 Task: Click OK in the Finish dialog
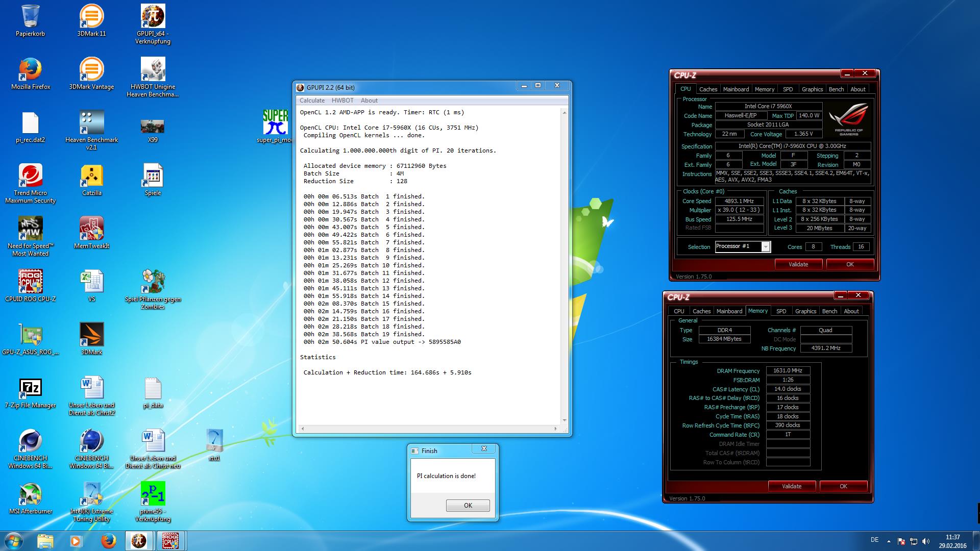pos(468,506)
